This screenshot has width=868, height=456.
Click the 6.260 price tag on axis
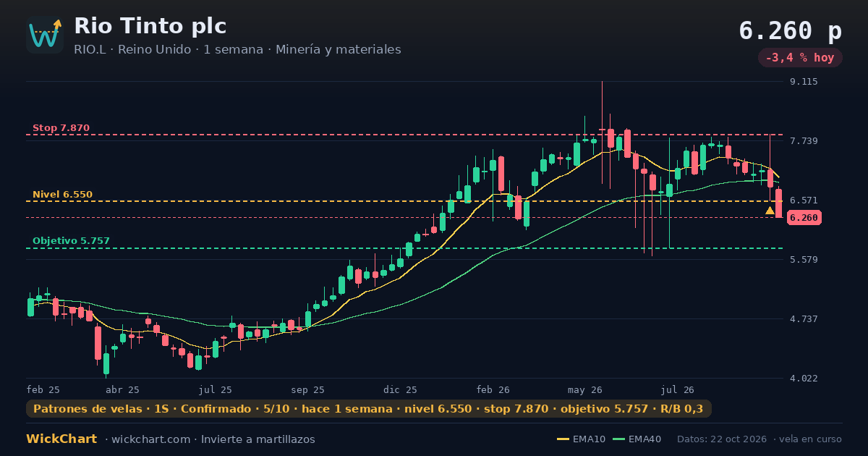(804, 218)
